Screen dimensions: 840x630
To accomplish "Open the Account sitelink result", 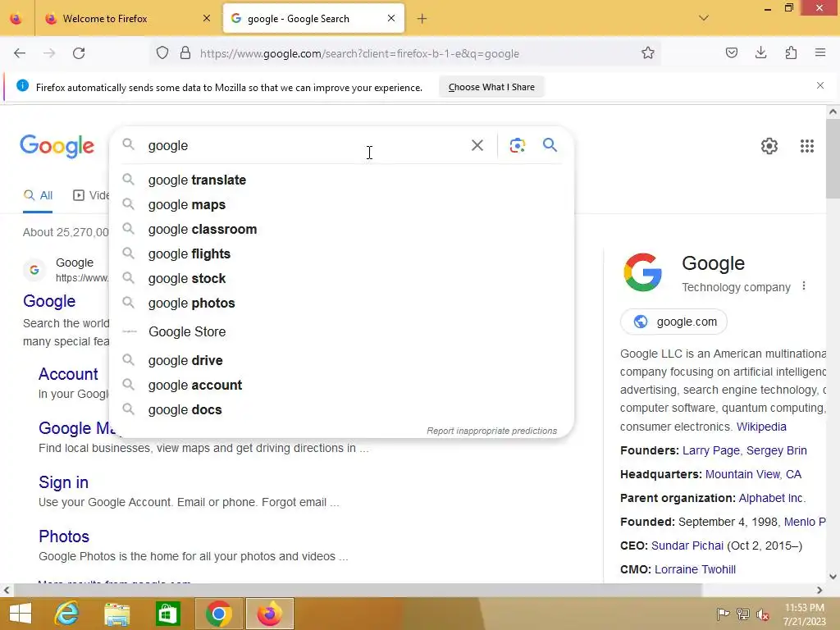I will point(68,374).
